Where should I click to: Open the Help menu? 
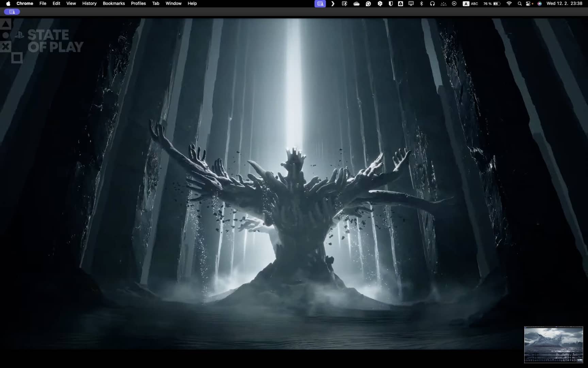tap(192, 3)
